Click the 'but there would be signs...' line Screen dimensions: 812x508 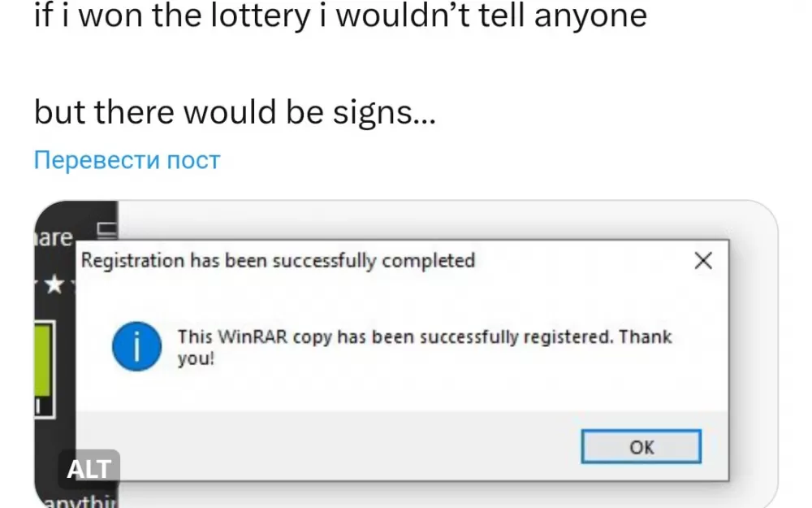click(x=235, y=112)
